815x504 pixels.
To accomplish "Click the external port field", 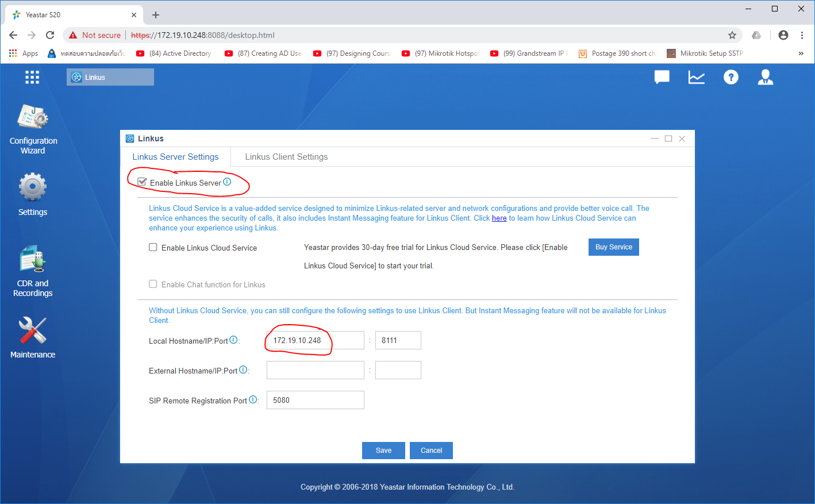I will point(398,370).
